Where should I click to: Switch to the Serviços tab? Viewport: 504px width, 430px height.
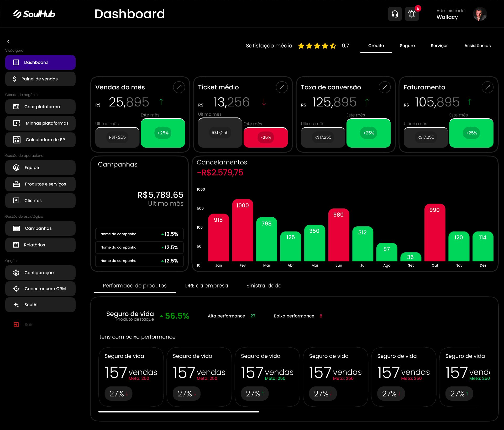(x=439, y=46)
